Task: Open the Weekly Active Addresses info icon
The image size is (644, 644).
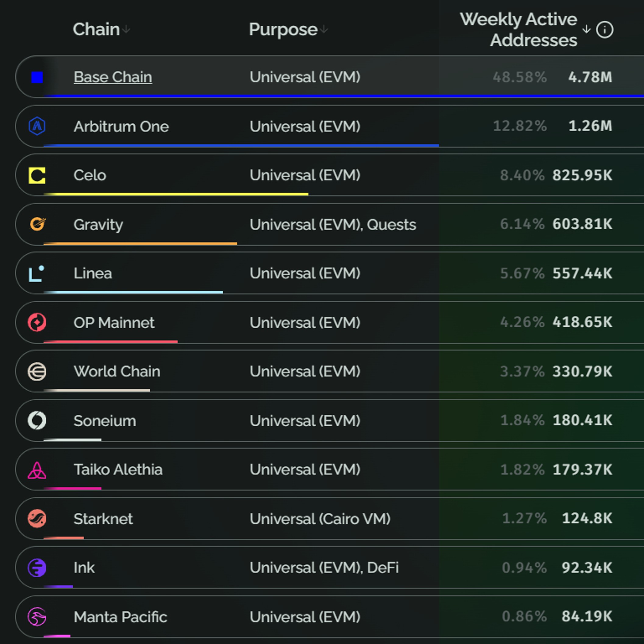Action: (x=605, y=30)
